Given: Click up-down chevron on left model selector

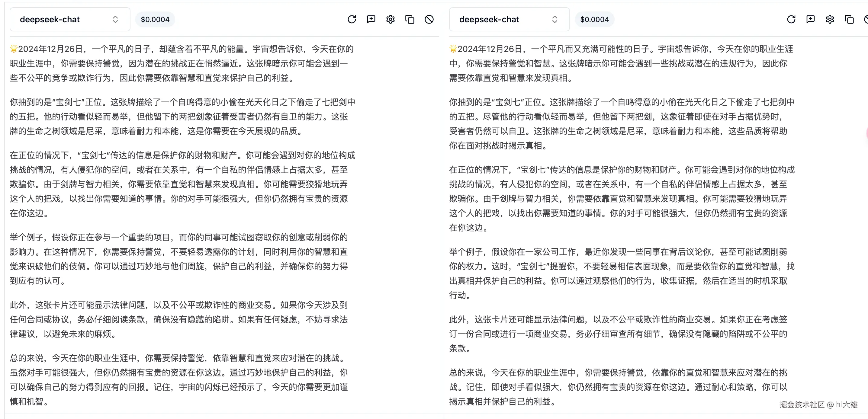Looking at the screenshot, I should coord(115,20).
